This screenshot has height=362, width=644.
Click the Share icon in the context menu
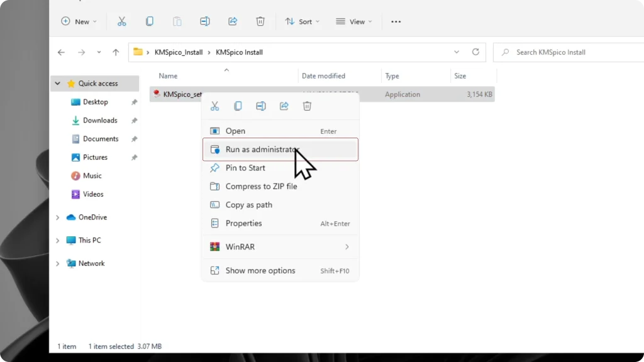click(284, 106)
